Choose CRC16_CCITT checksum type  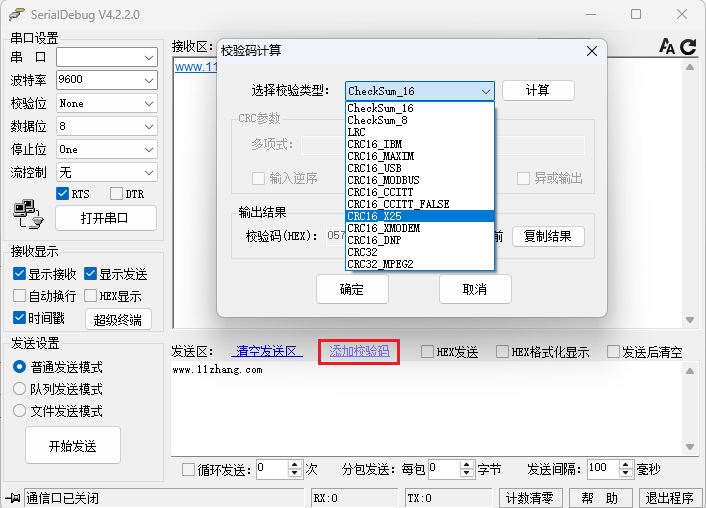coord(420,192)
